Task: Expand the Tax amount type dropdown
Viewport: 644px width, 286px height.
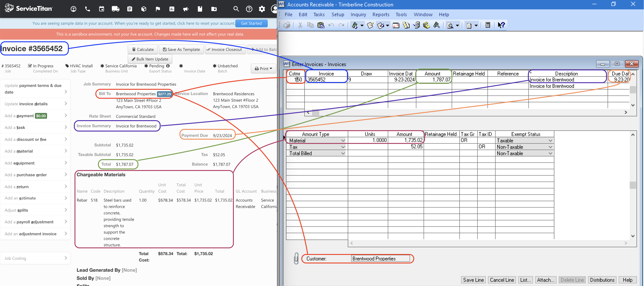Action: (x=342, y=147)
